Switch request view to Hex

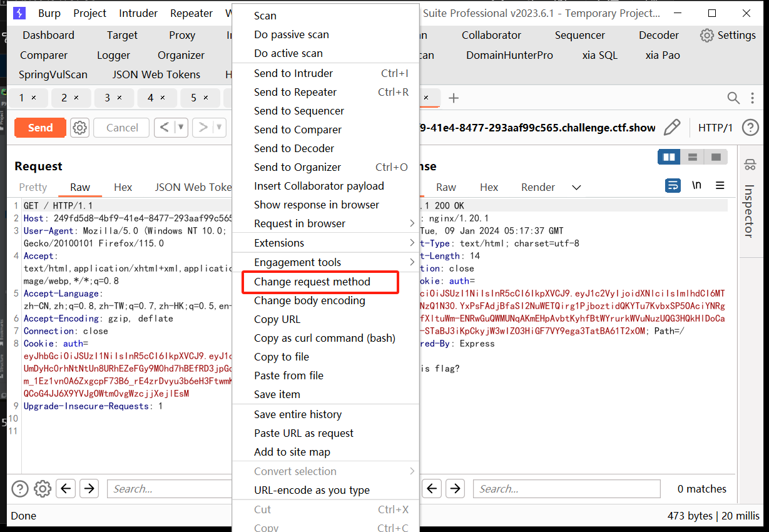coord(123,187)
